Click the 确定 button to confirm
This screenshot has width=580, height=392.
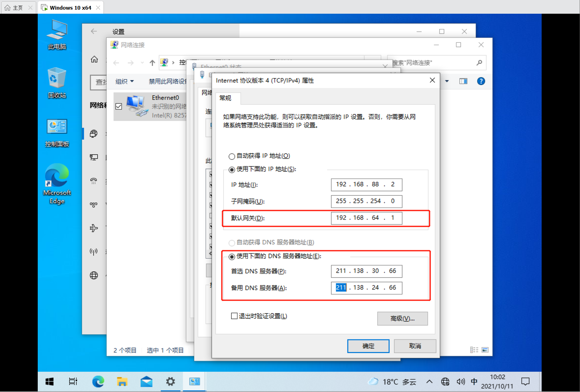coord(368,346)
